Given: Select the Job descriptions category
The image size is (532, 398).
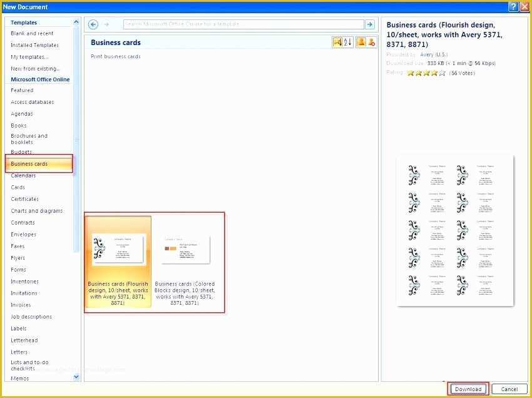Looking at the screenshot, I should tap(31, 317).
